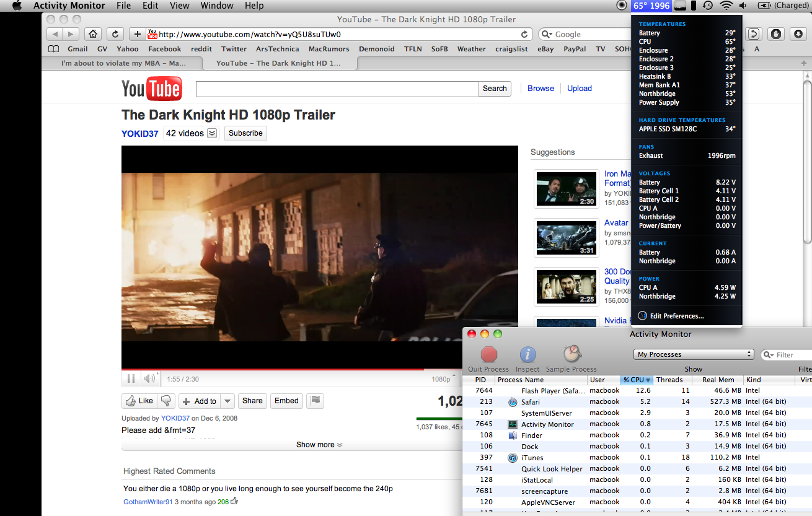This screenshot has height=516, width=812.
Task: Click the Like button
Action: [x=139, y=401]
